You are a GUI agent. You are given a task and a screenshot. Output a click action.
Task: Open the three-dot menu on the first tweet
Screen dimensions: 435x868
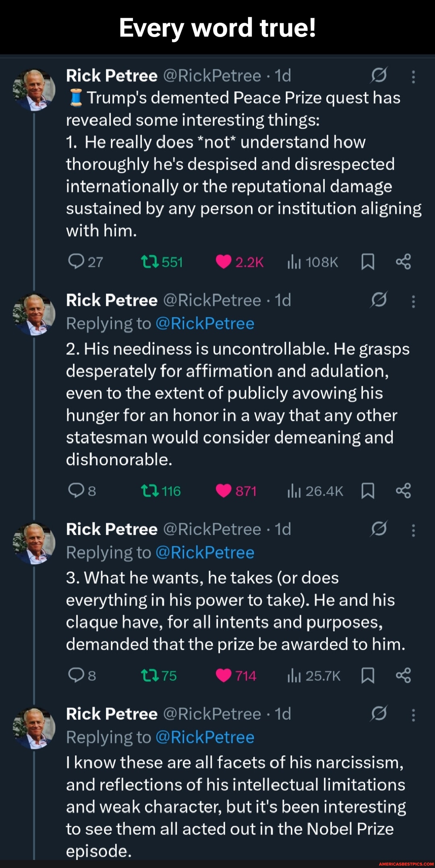[x=412, y=76]
